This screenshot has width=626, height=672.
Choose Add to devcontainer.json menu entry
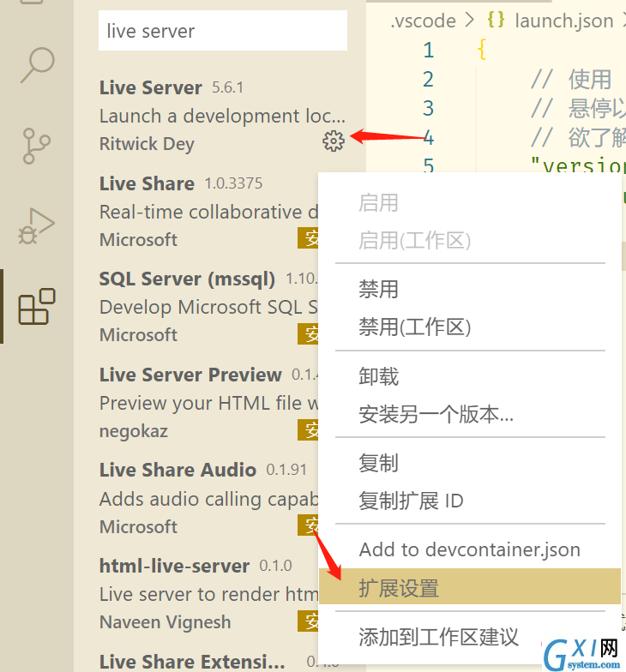coord(470,550)
